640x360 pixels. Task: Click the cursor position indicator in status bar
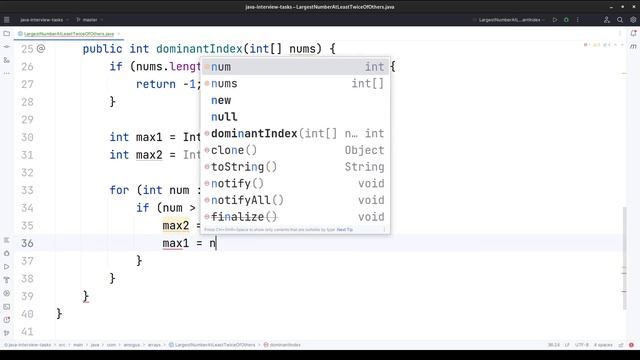pos(554,345)
